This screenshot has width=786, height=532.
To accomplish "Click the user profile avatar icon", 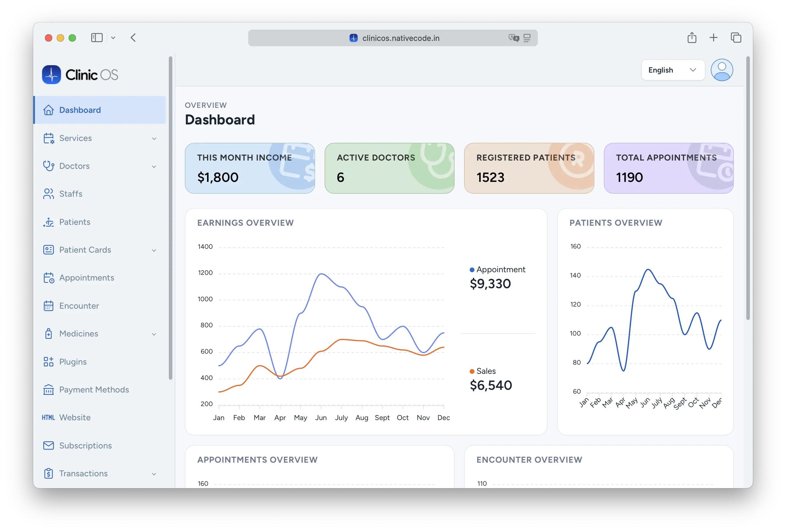I will (x=721, y=70).
